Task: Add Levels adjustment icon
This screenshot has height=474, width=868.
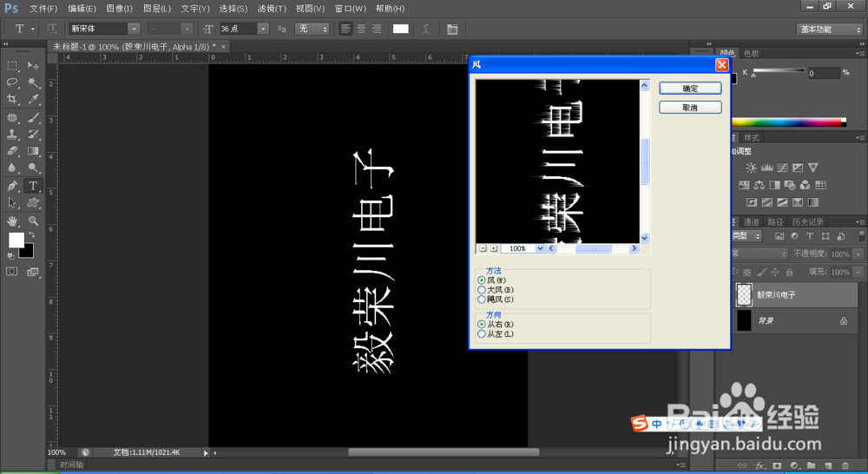Action: [x=766, y=168]
